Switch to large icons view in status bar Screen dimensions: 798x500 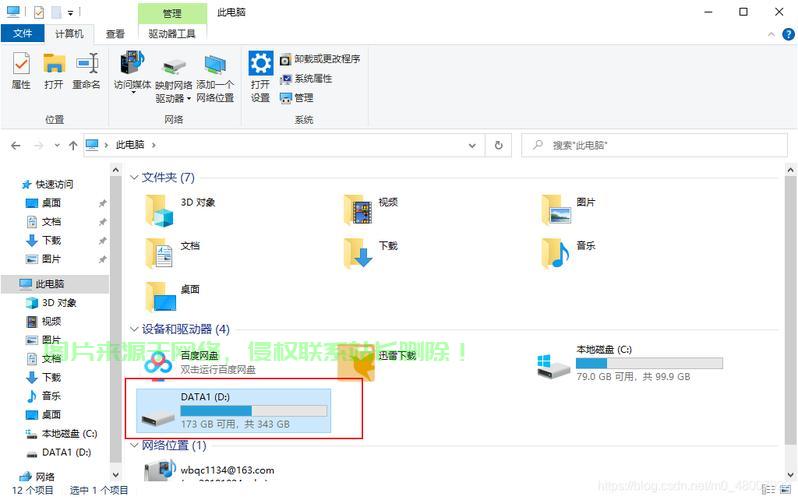point(786,490)
